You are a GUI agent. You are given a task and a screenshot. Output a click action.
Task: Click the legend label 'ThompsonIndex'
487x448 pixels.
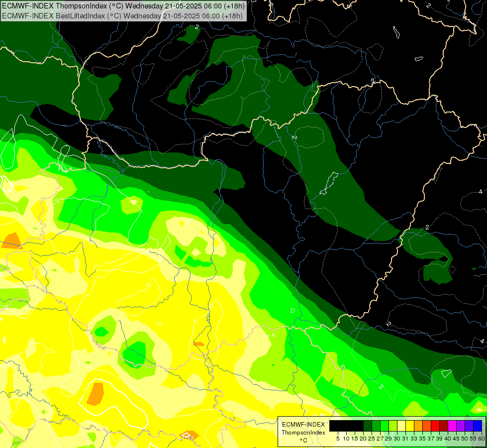point(303,433)
